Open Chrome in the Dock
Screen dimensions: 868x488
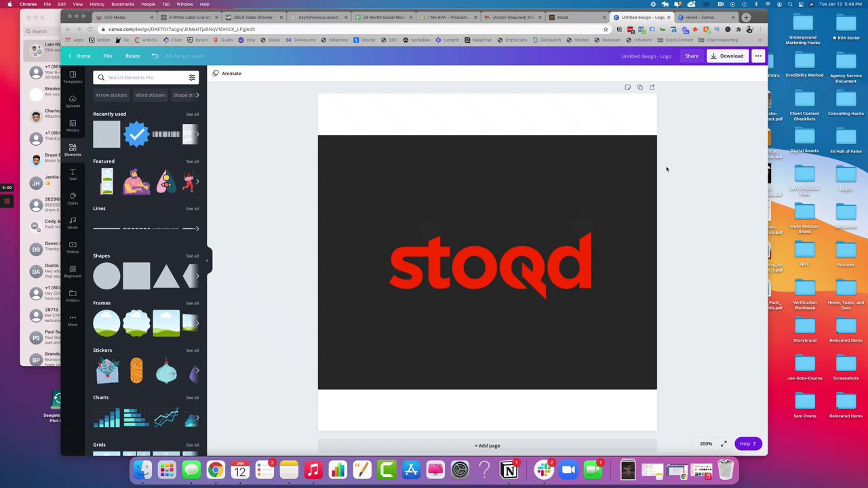pyautogui.click(x=216, y=470)
